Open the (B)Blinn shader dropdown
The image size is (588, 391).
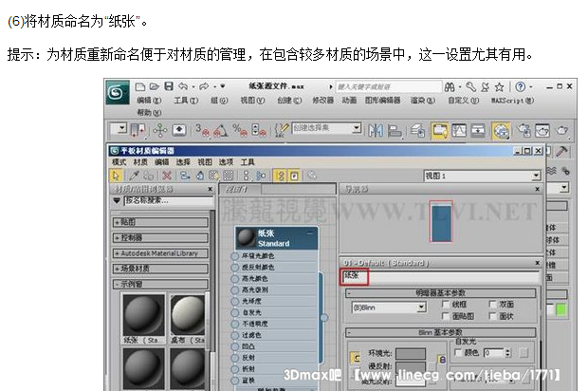389,307
